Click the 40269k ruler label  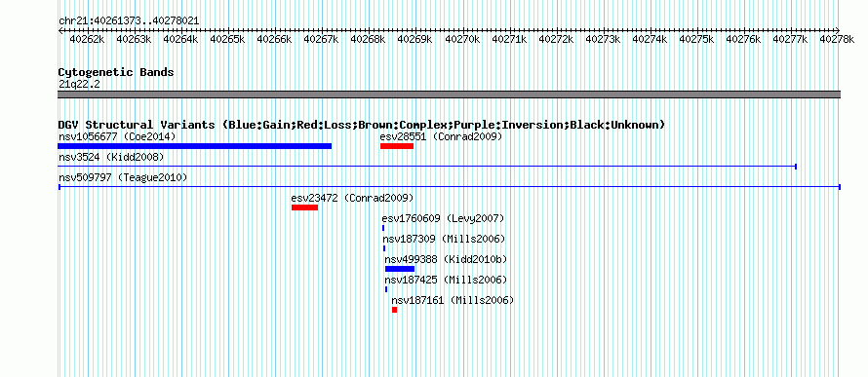tap(414, 39)
